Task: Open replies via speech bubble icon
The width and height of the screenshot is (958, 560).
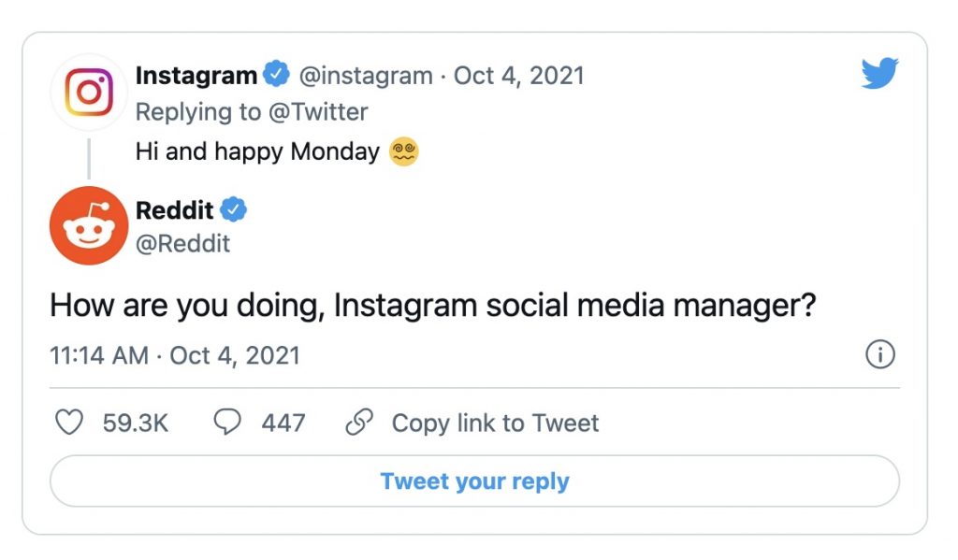Action: point(228,423)
